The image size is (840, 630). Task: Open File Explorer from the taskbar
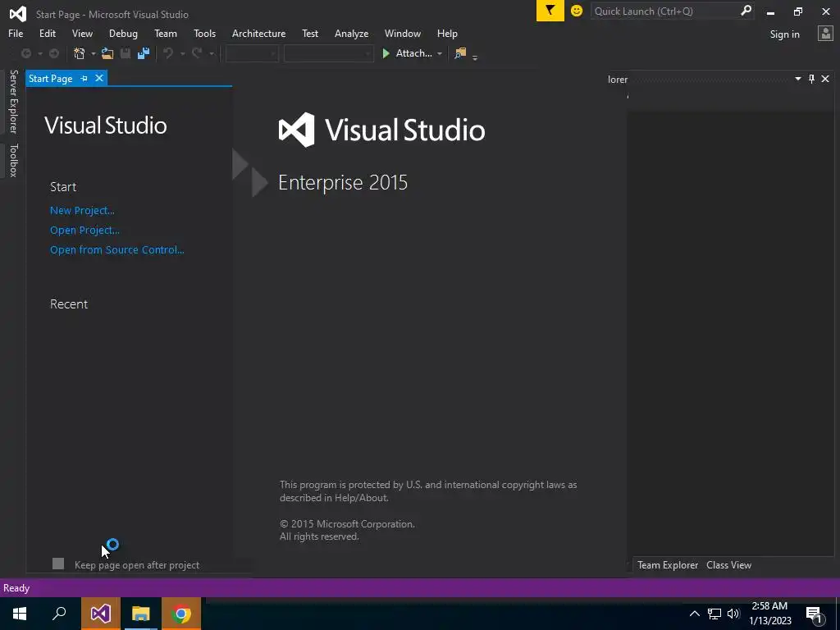(x=141, y=614)
